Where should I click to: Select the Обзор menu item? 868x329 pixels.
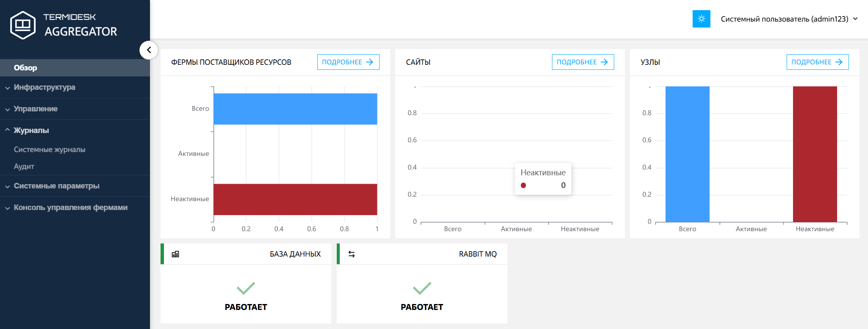tap(25, 68)
